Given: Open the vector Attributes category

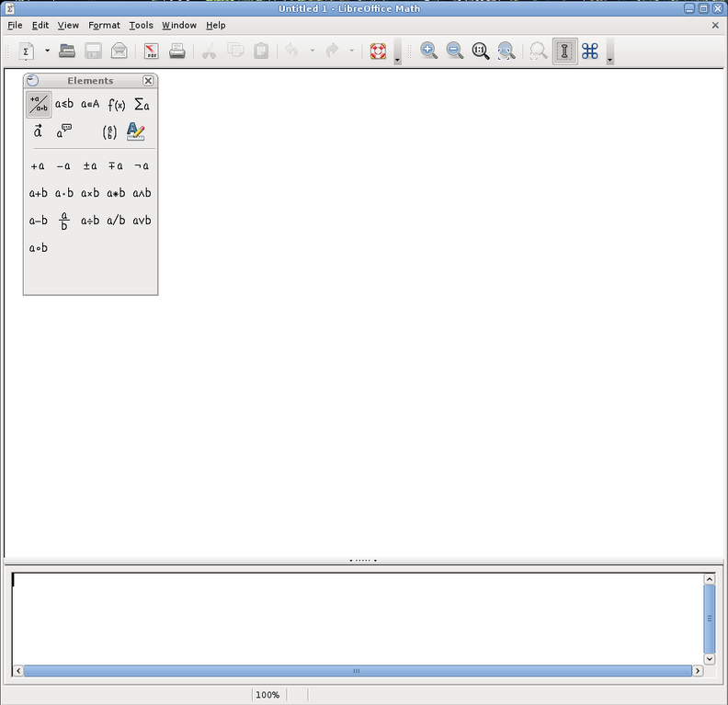Looking at the screenshot, I should point(38,131).
